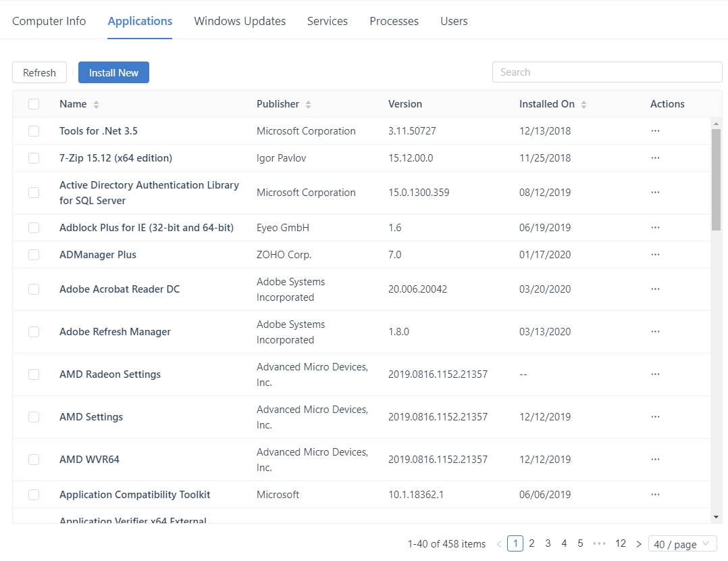Open actions menu for AMD Radeon Settings
The width and height of the screenshot is (728, 561).
(655, 374)
